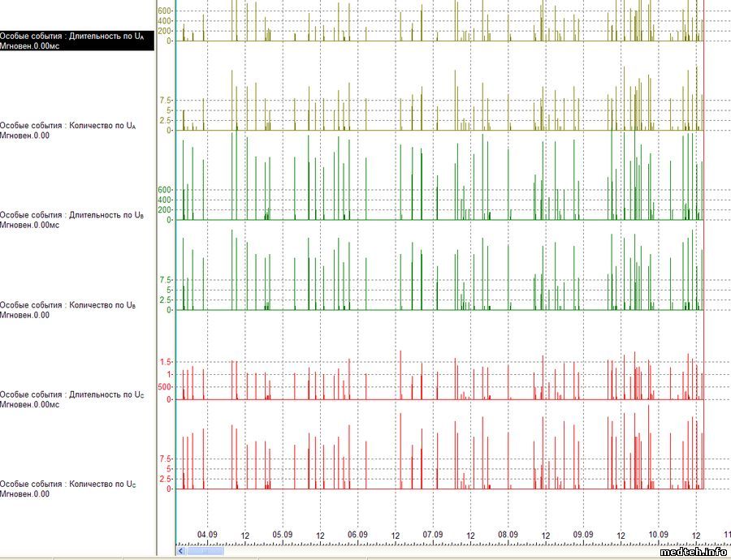Select the highlighted 'Длительность по UA' legend entry
The image size is (731, 560).
72,37
